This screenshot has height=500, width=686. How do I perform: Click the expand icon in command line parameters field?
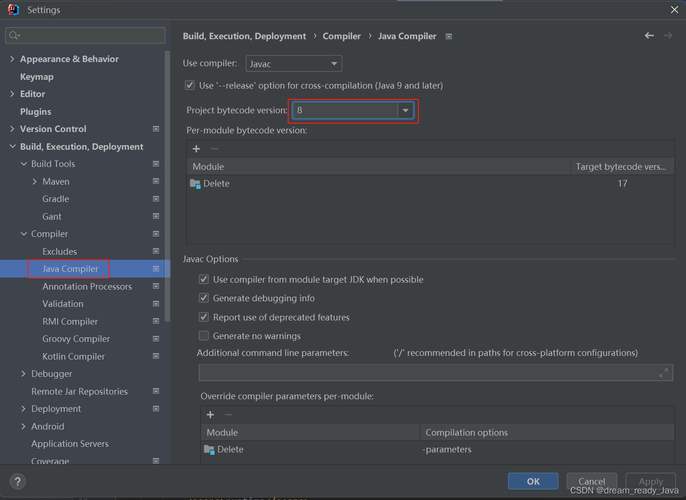pyautogui.click(x=663, y=373)
